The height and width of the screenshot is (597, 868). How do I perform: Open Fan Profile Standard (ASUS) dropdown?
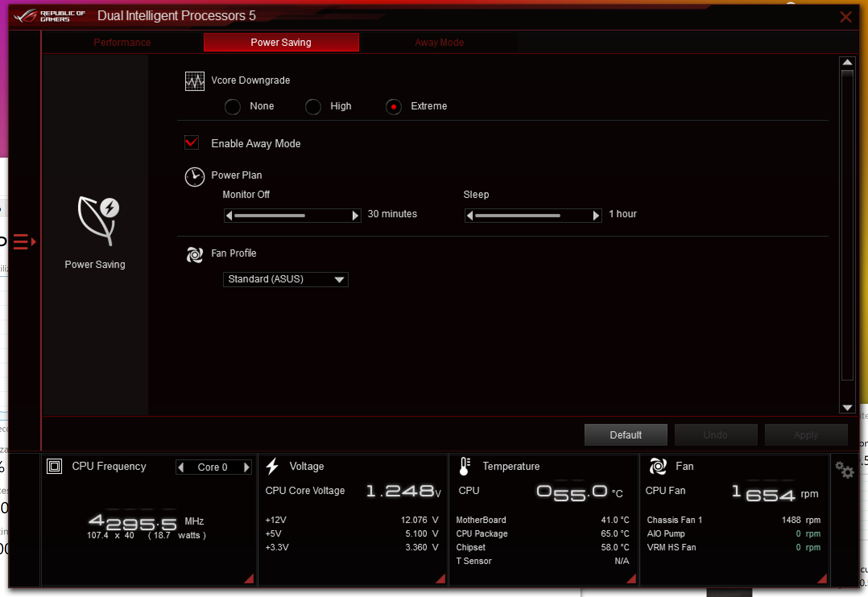tap(285, 280)
